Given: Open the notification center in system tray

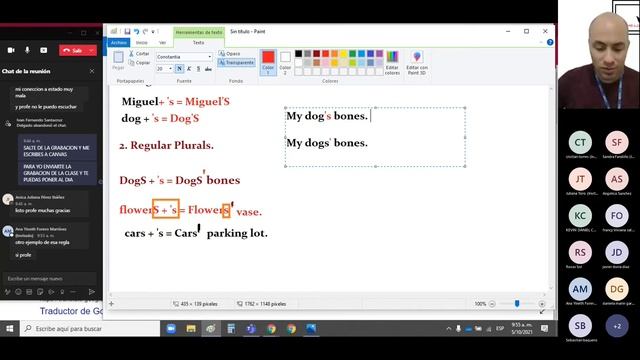Looking at the screenshot, I should (x=544, y=329).
